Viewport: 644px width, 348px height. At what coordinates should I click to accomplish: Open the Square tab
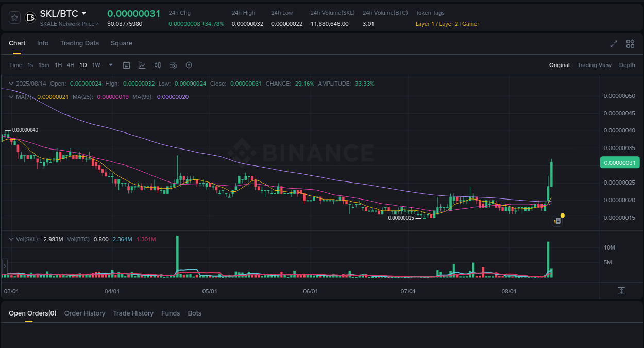pyautogui.click(x=122, y=43)
